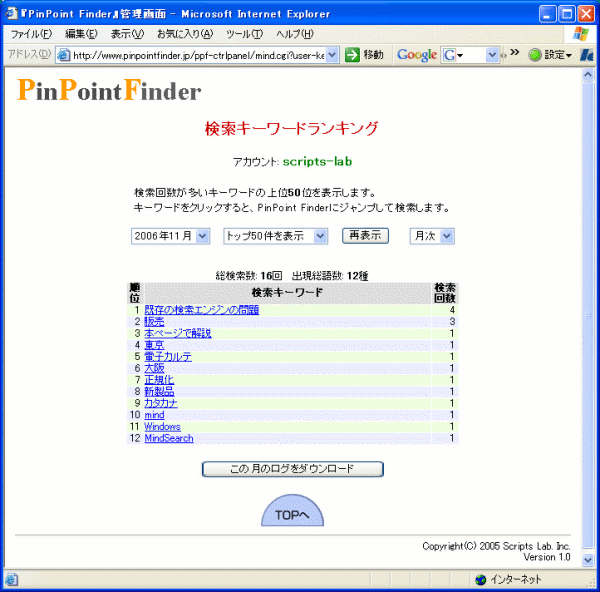Click the vertical scrollbar thumb
The height and width of the screenshot is (592, 600).
588,317
